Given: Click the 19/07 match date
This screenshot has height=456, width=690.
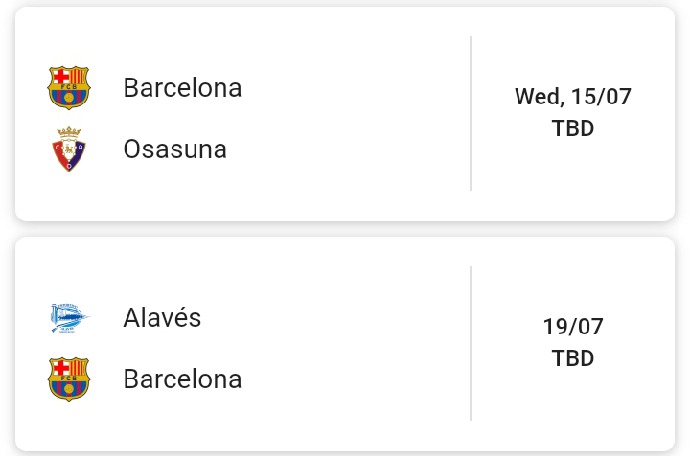Looking at the screenshot, I should [573, 326].
